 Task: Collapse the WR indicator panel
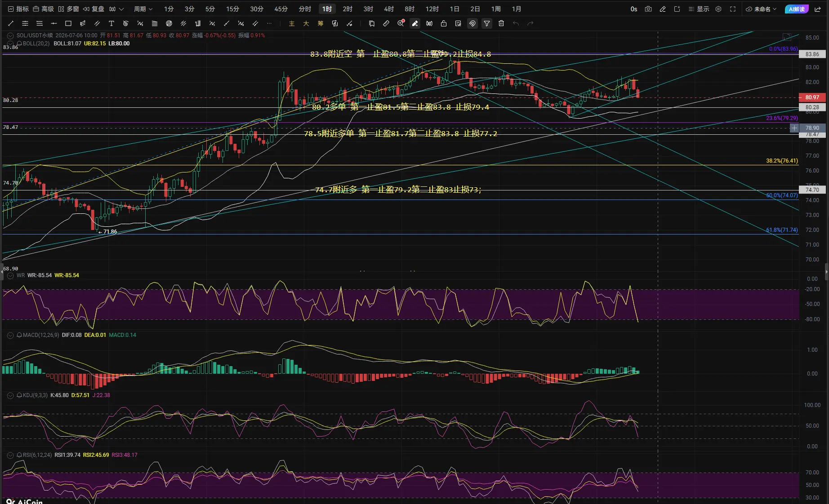coord(10,275)
